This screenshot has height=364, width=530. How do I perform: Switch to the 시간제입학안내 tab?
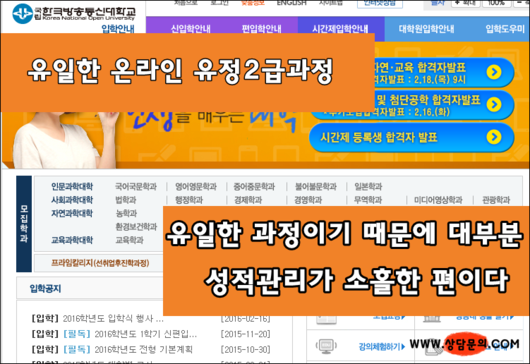340,29
